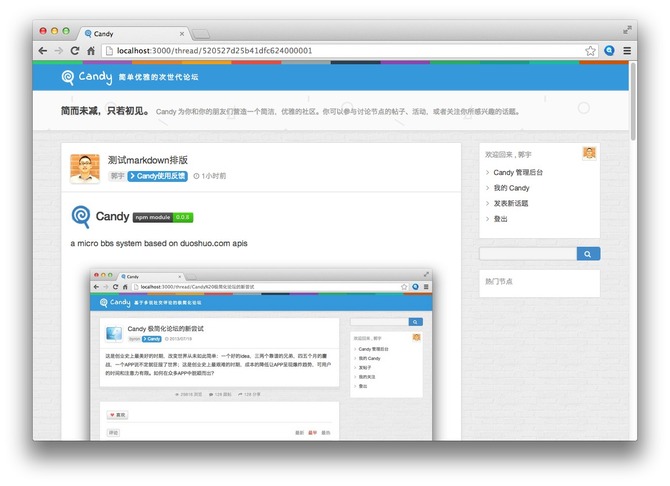This screenshot has width=670, height=486.
Task: Click chevron beside 发表新话题
Action: [x=488, y=203]
